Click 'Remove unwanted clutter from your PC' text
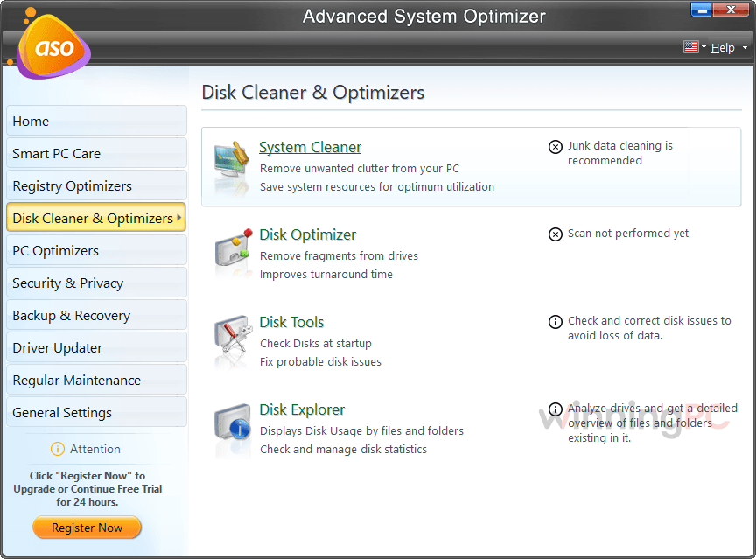Screen dimensions: 756x559 pyautogui.click(x=360, y=168)
